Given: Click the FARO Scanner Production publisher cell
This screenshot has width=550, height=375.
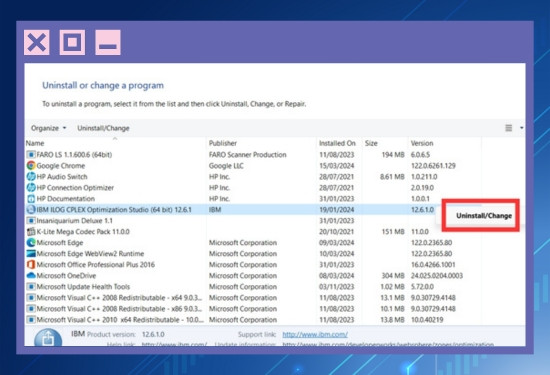Looking at the screenshot, I should (247, 154).
